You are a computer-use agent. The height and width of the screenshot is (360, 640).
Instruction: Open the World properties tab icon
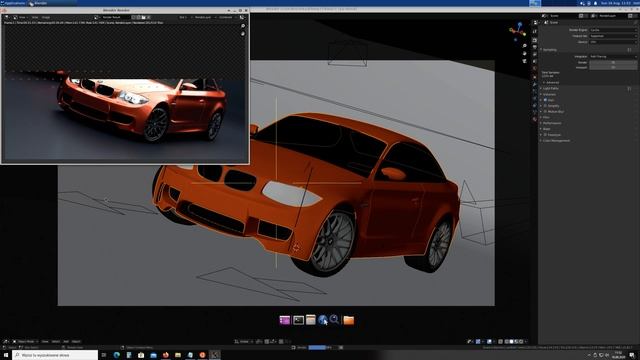[535, 68]
